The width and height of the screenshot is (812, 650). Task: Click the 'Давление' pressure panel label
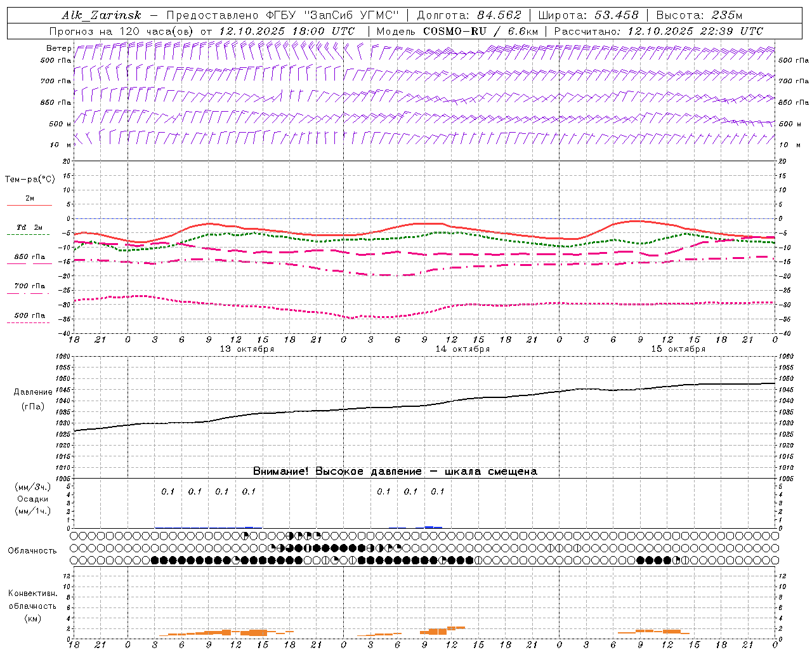(x=33, y=392)
